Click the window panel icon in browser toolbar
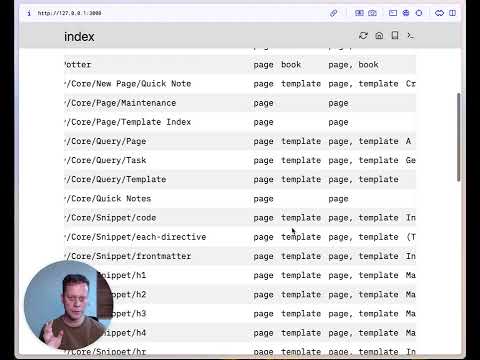 pos(393,13)
